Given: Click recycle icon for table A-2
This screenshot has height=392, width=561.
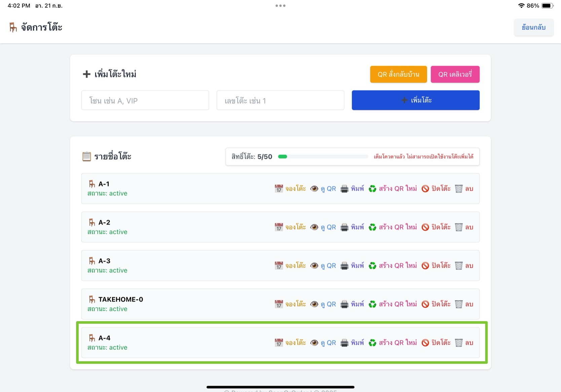Looking at the screenshot, I should [x=372, y=227].
